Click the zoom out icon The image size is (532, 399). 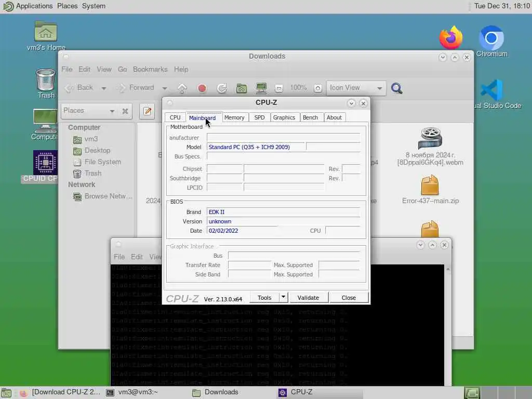click(279, 88)
